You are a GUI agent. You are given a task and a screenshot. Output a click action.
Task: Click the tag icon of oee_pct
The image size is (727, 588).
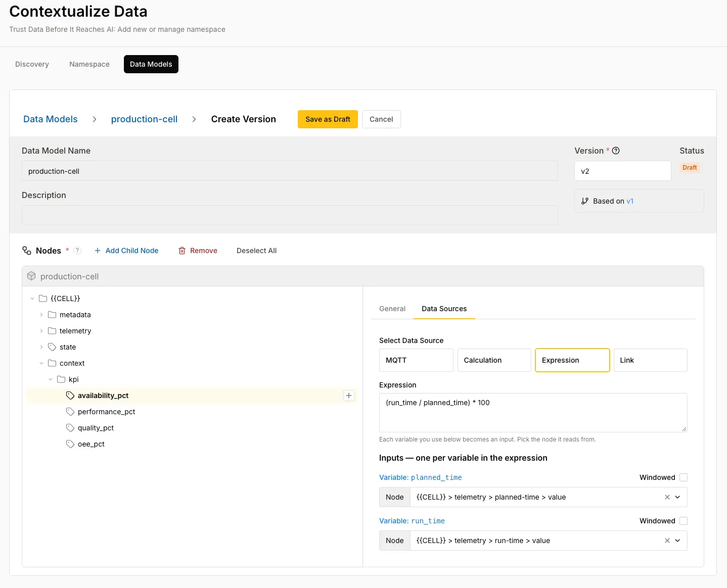click(x=70, y=444)
